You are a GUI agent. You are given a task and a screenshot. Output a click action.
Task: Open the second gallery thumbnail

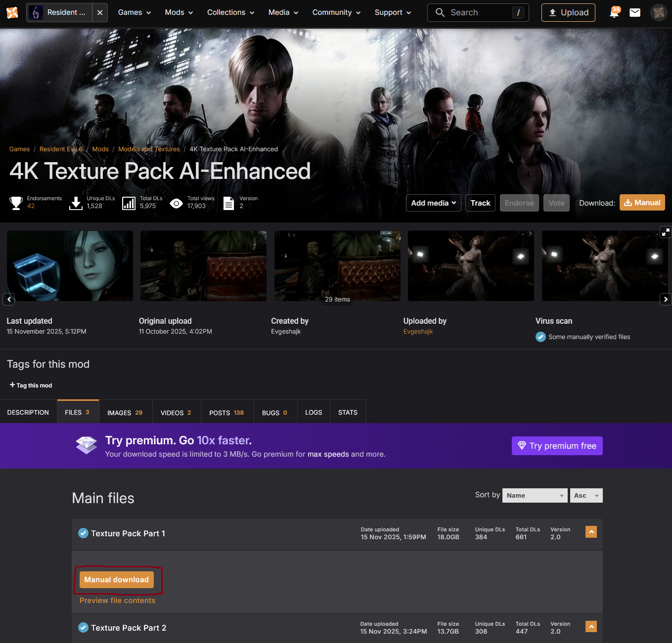(x=203, y=266)
